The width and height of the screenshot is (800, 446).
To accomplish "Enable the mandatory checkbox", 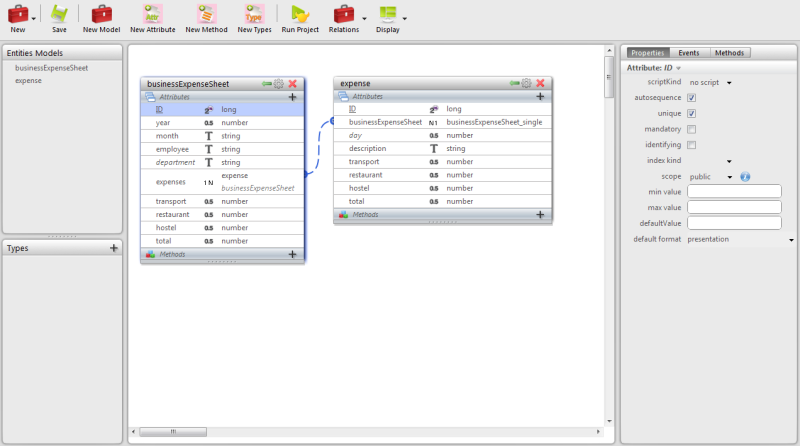I will tap(692, 129).
